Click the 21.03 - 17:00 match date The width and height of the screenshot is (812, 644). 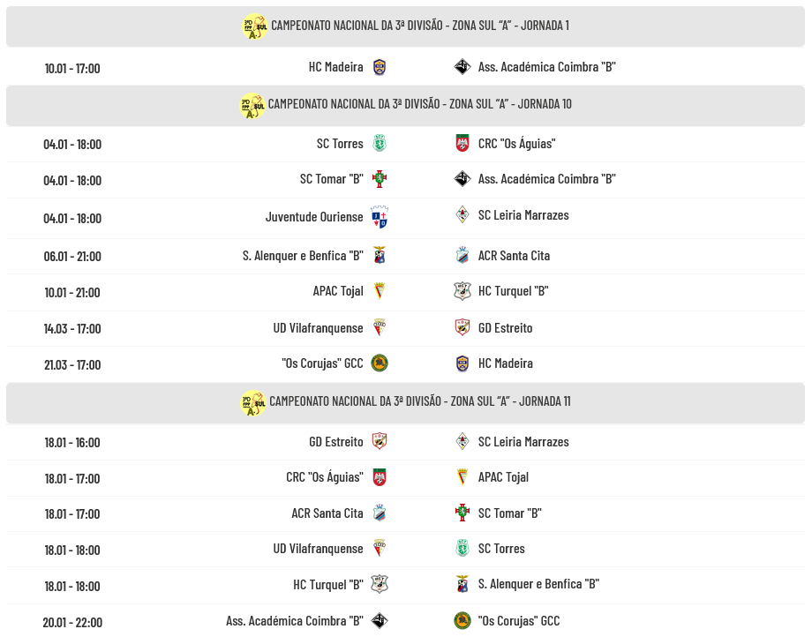point(72,364)
